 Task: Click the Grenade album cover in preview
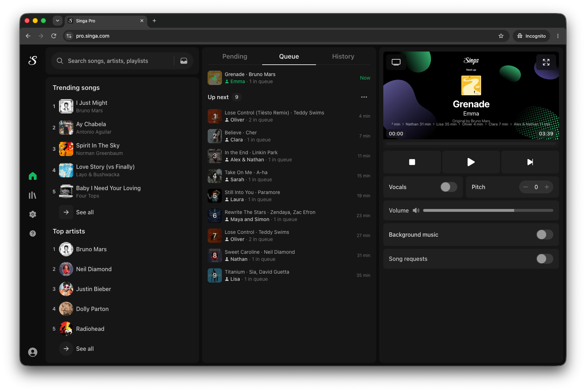coord(471,85)
